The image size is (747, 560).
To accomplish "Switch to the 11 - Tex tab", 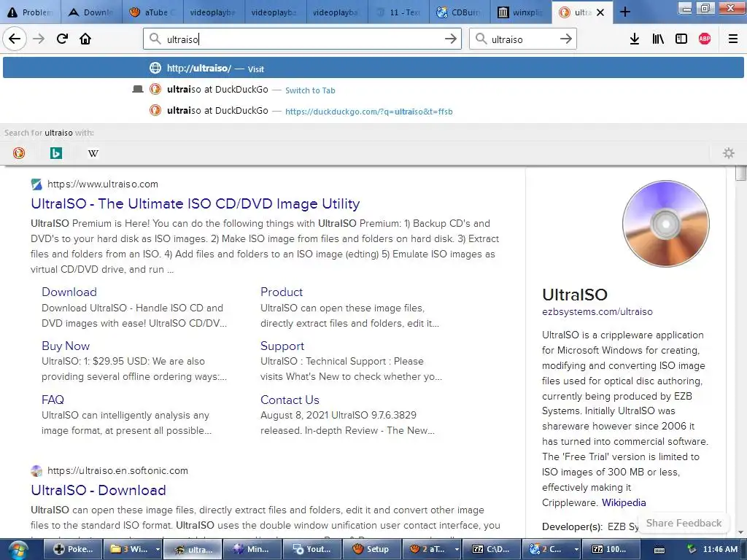I will click(399, 12).
